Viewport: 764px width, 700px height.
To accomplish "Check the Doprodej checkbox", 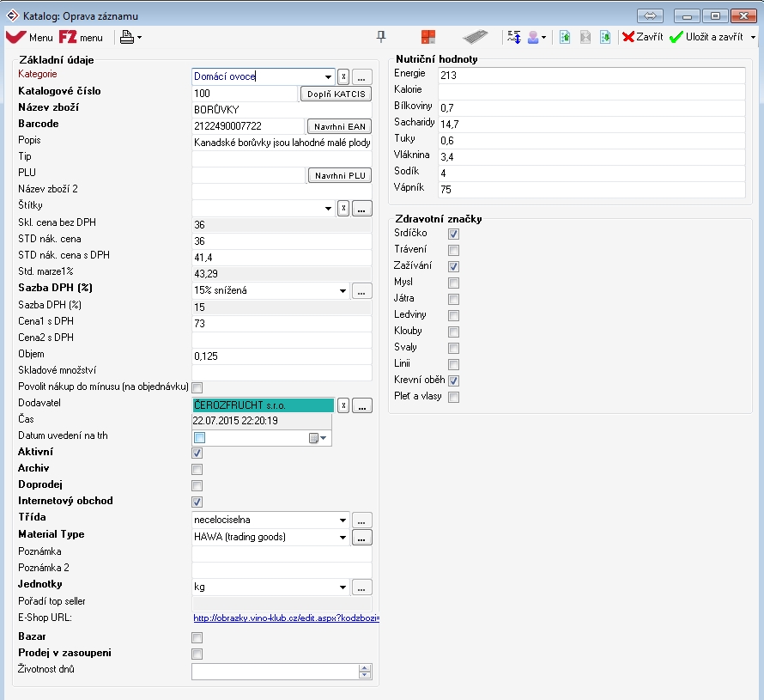I will (x=197, y=485).
